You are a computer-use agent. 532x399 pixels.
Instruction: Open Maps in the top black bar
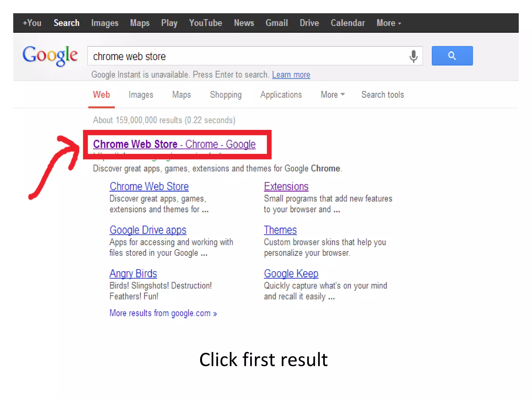(140, 23)
